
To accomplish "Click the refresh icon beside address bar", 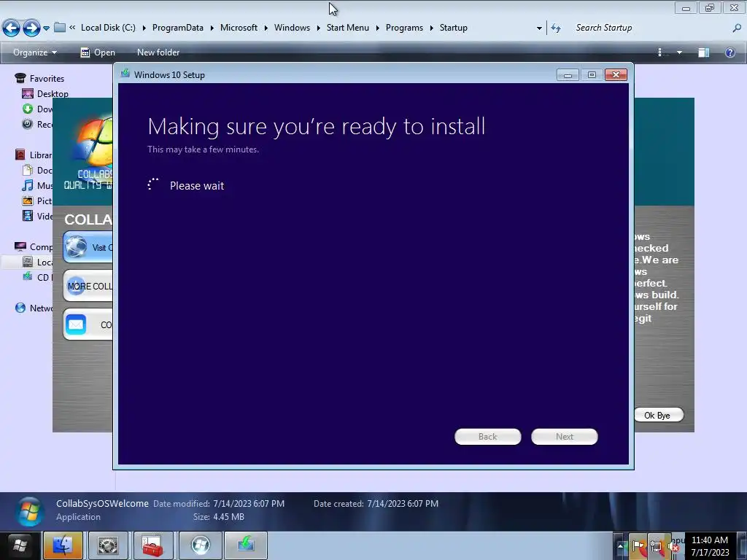I will coord(555,28).
